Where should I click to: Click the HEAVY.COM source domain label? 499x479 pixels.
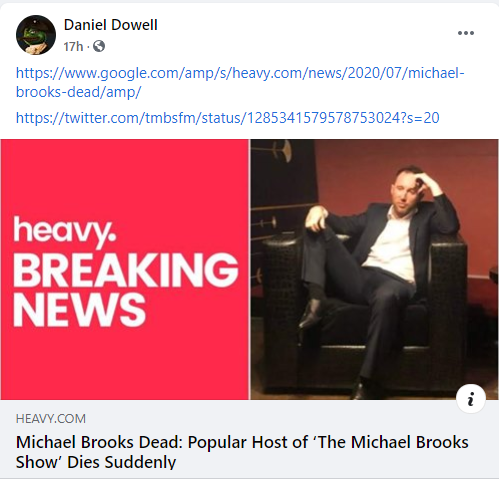click(51, 419)
